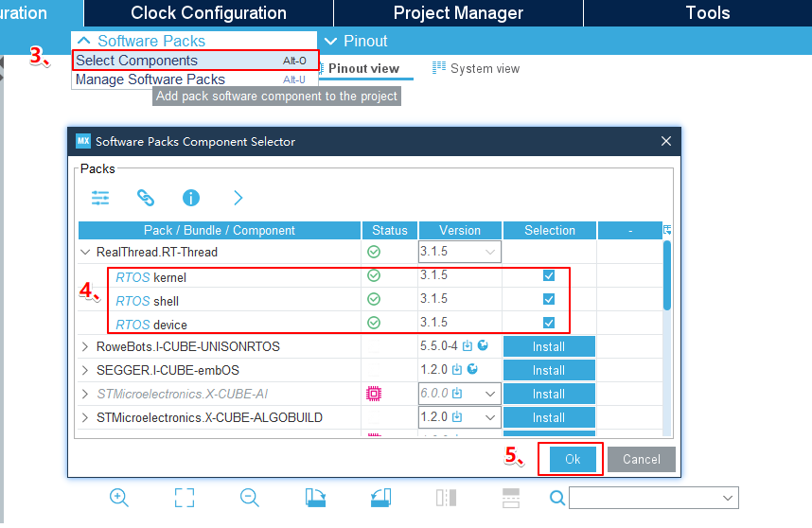This screenshot has width=812, height=528.
Task: Click the zoom out magnifier icon
Action: tap(249, 498)
